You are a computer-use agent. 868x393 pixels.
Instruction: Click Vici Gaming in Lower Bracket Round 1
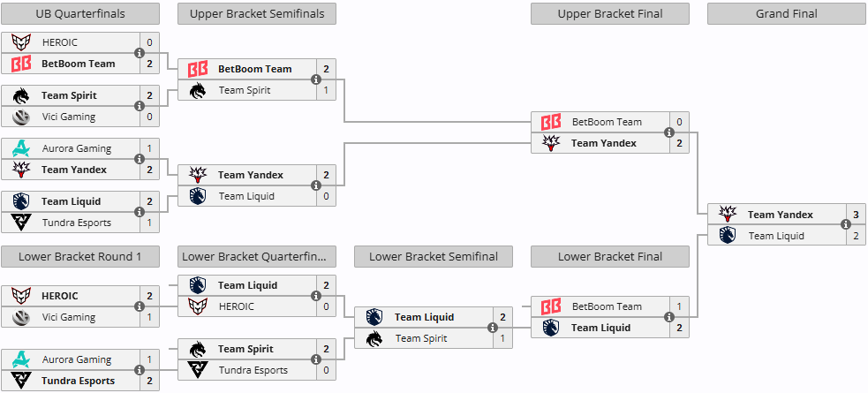(x=68, y=317)
